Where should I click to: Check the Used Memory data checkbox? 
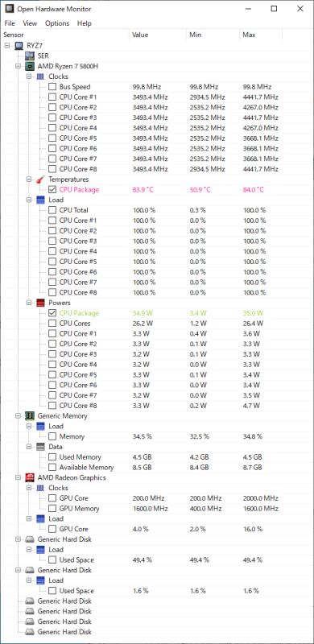click(x=52, y=456)
